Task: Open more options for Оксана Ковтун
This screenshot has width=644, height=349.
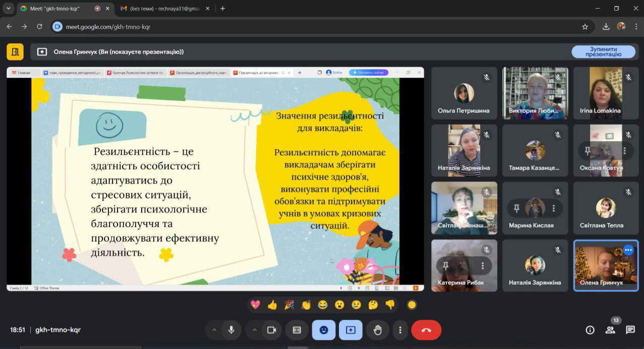Action: click(x=624, y=150)
